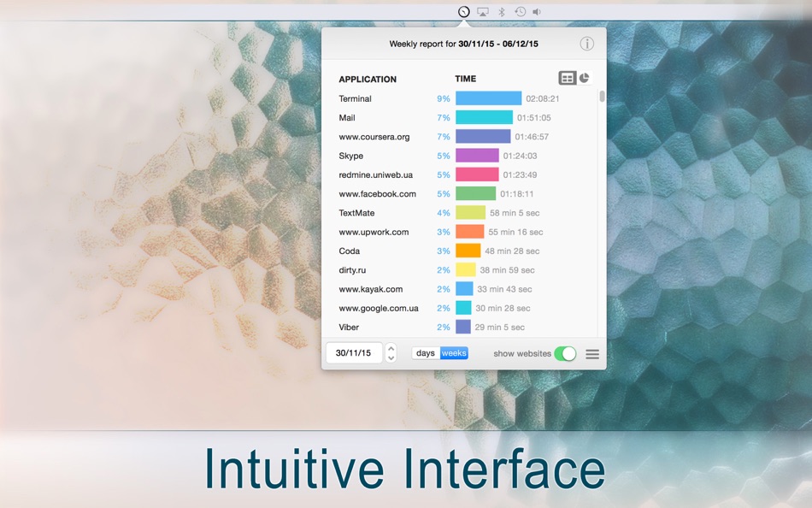
Task: Click the 55 min 16 sec value
Action: tap(515, 233)
